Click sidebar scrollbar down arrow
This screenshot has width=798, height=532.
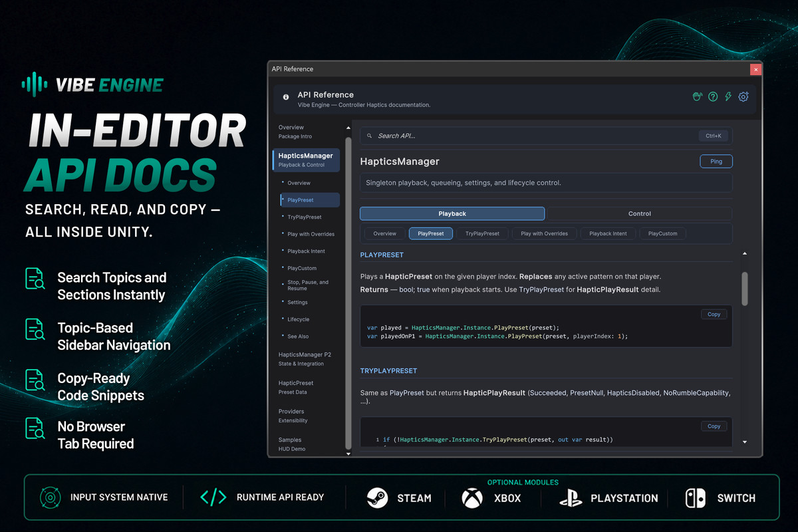pos(348,454)
